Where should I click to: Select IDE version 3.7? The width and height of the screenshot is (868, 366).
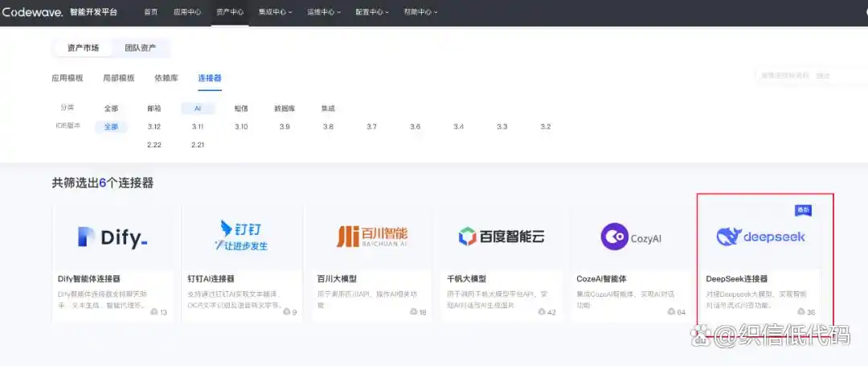click(371, 127)
